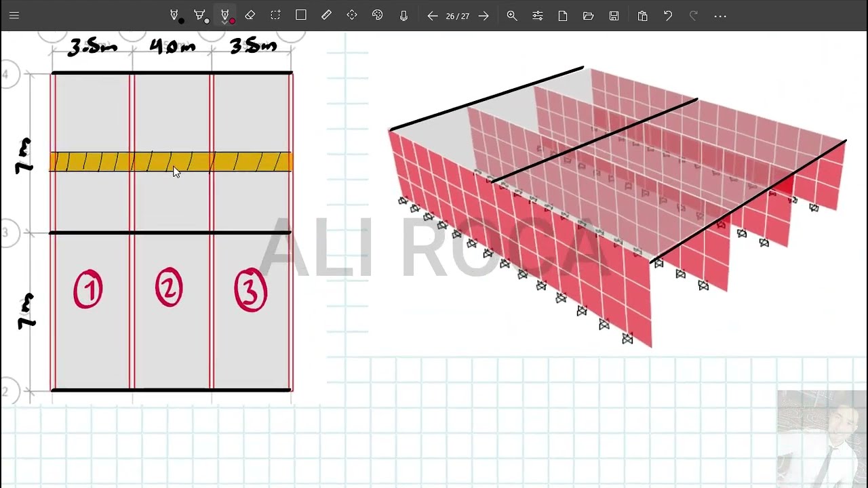Undo the last stroke
Screen dimensions: 868x488
pyautogui.click(x=668, y=16)
